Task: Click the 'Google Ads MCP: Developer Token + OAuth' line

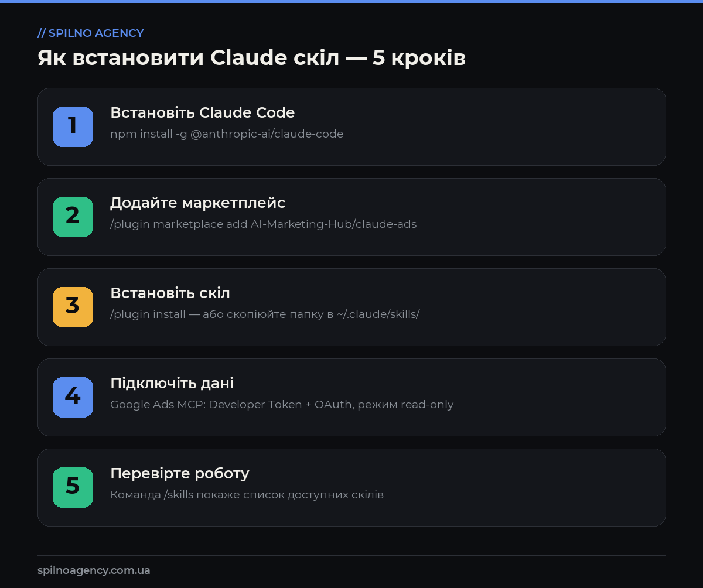Action: point(282,405)
